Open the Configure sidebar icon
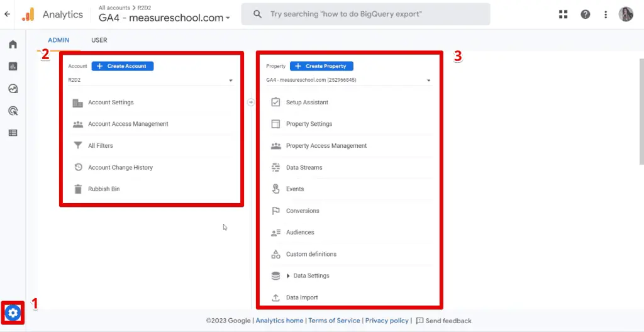The width and height of the screenshot is (644, 332). pyautogui.click(x=13, y=133)
